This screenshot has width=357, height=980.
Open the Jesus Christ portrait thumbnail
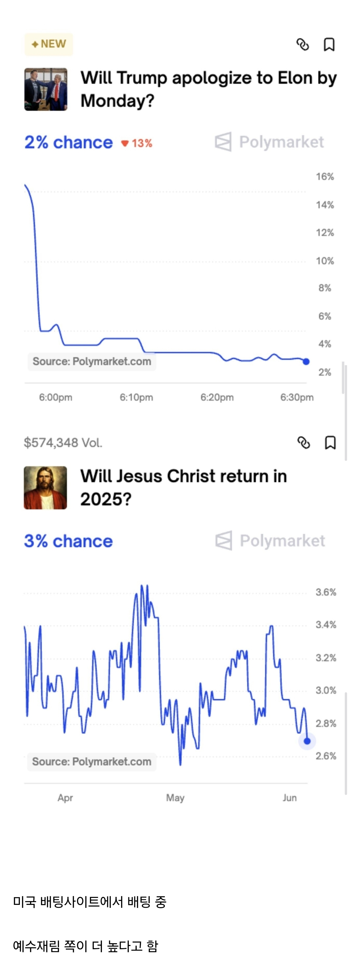click(x=45, y=488)
